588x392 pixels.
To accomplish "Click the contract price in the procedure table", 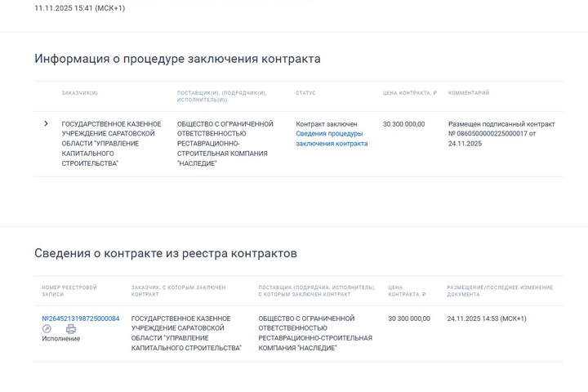I will [x=403, y=124].
